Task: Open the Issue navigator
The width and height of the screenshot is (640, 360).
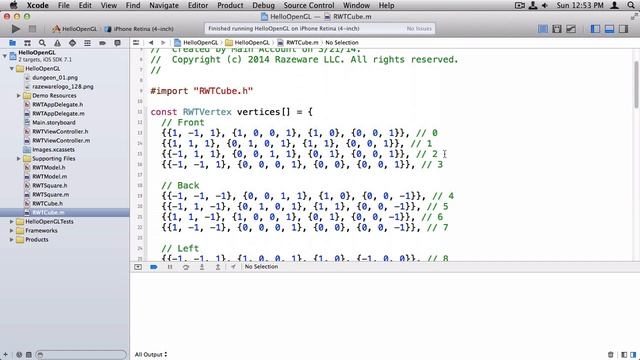Action: (x=57, y=43)
